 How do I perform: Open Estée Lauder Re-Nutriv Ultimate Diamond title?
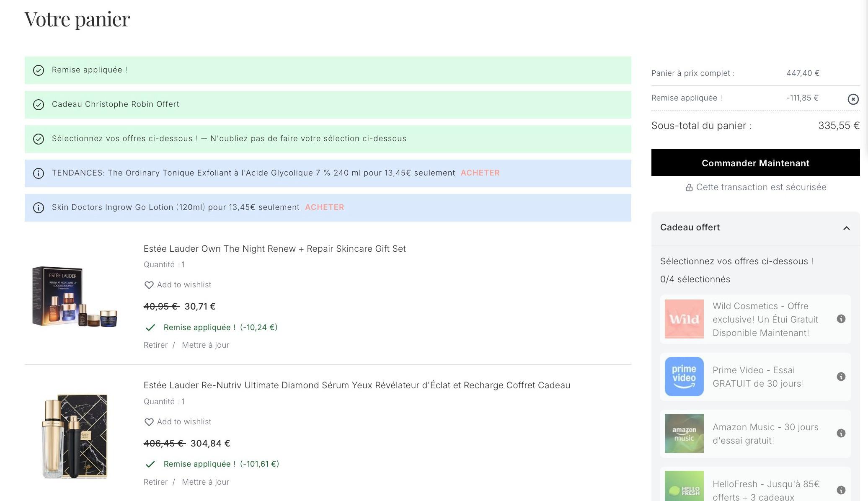pos(357,385)
